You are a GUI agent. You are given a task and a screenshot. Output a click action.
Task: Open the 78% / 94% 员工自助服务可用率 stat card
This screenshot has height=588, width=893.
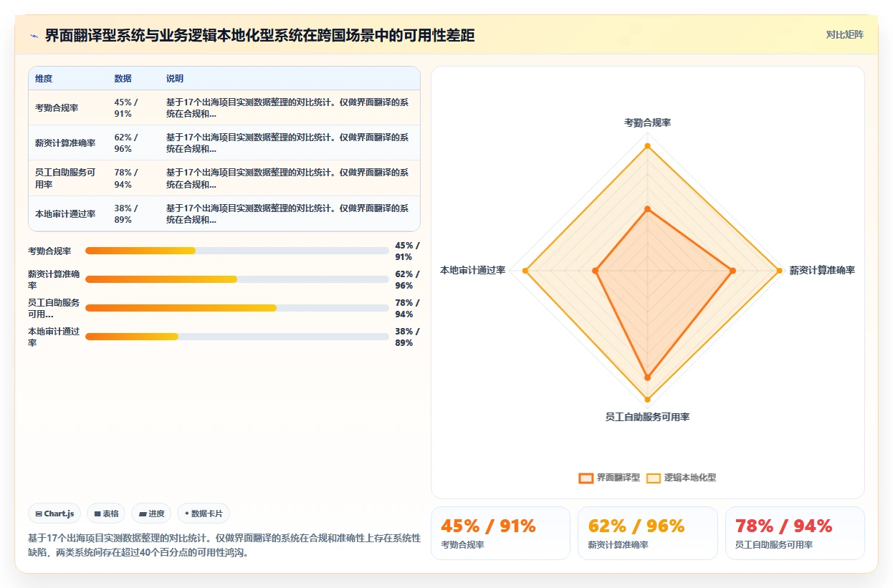click(x=795, y=533)
